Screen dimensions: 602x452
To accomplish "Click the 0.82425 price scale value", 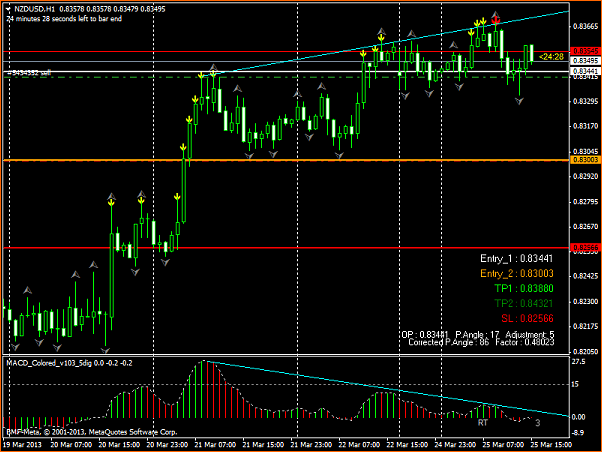I will [x=585, y=276].
